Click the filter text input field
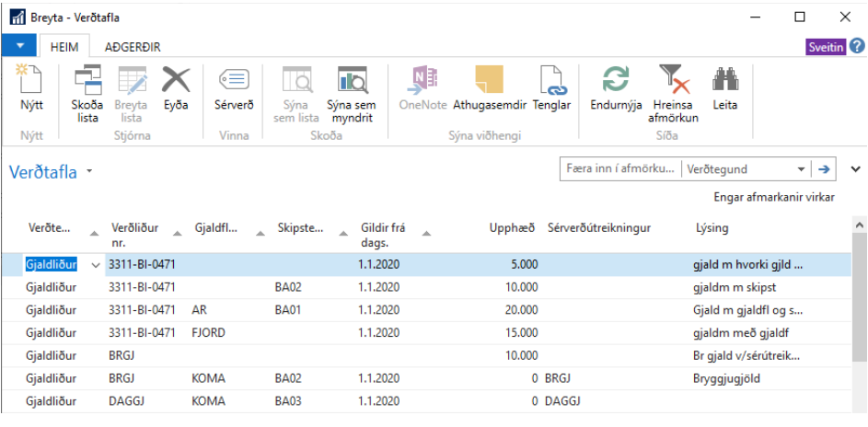The height and width of the screenshot is (427, 868). [x=619, y=169]
